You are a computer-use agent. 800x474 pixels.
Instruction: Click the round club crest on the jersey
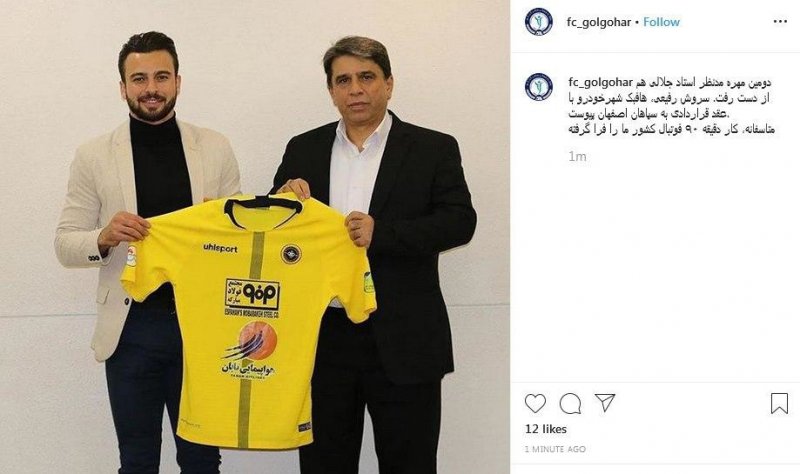[291, 254]
